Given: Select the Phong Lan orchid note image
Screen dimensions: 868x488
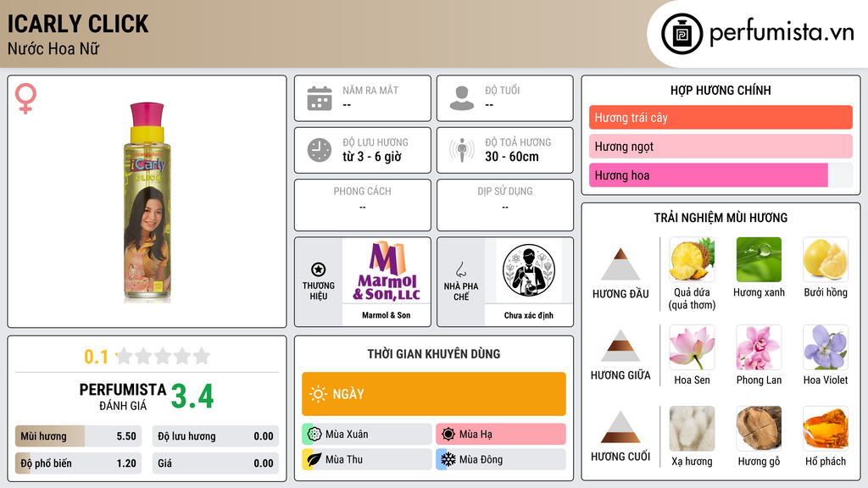Looking at the screenshot, I should point(759,347).
